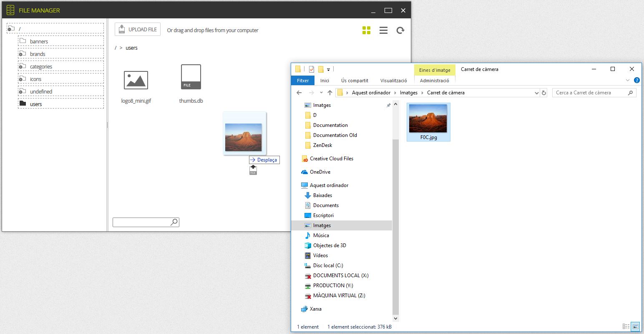The width and height of the screenshot is (644, 334).
Task: Go up one folder in Explorer
Action: point(330,93)
